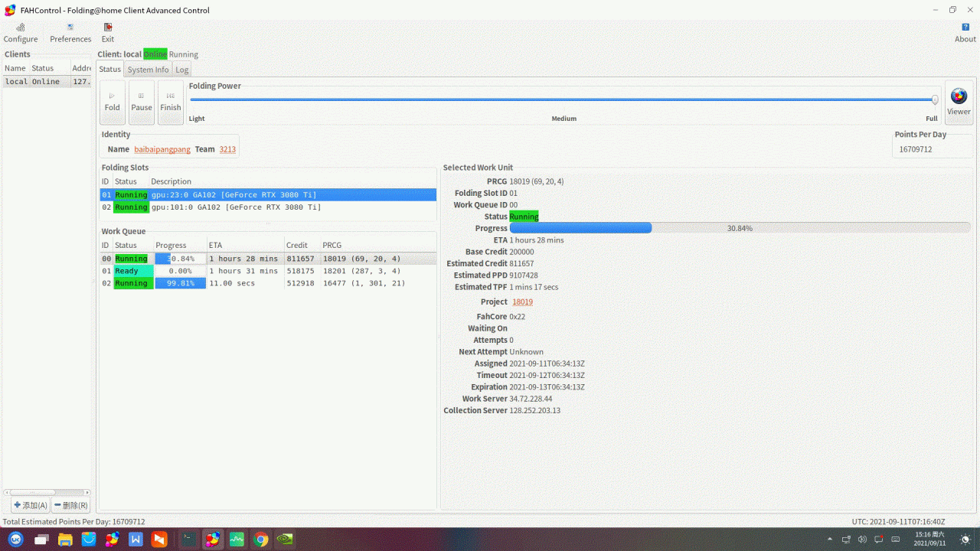The height and width of the screenshot is (551, 980).
Task: Click the multitasking view taskbar icon
Action: [41, 539]
